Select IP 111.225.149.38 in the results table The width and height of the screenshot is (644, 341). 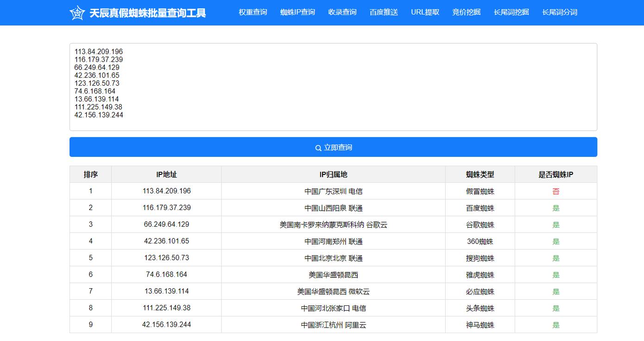(x=167, y=308)
